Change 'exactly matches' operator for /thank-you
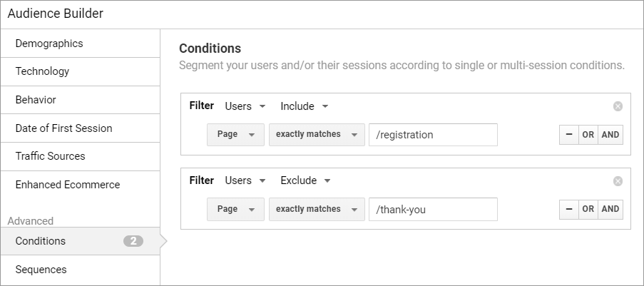The width and height of the screenshot is (644, 286). point(317,209)
